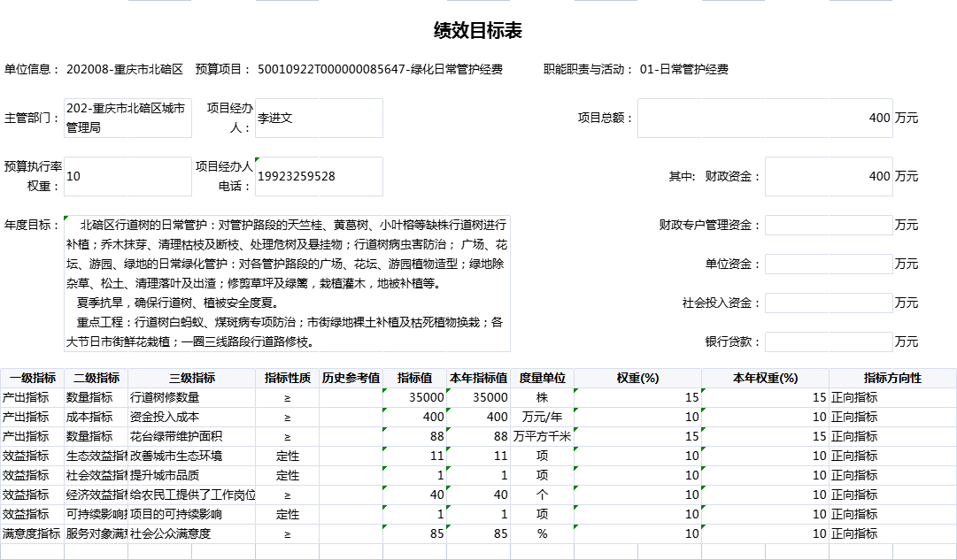The width and height of the screenshot is (957, 560).
Task: Click 正向指标 in 社会公众满意度 row
Action: (893, 534)
